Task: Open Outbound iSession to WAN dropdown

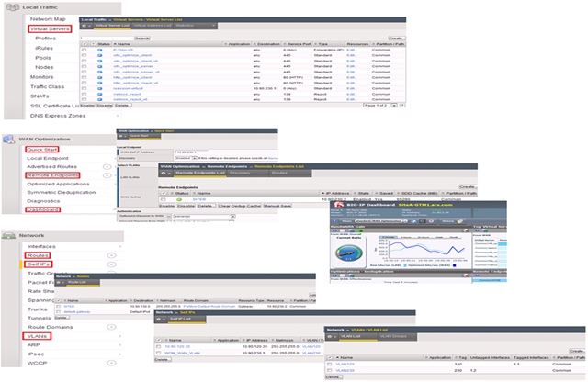Action: [204, 217]
